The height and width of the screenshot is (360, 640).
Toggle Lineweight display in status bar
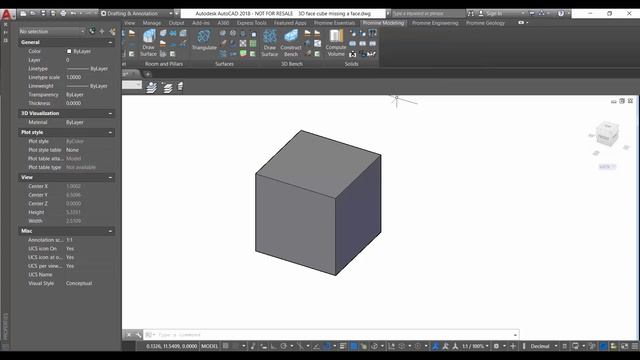(343, 346)
